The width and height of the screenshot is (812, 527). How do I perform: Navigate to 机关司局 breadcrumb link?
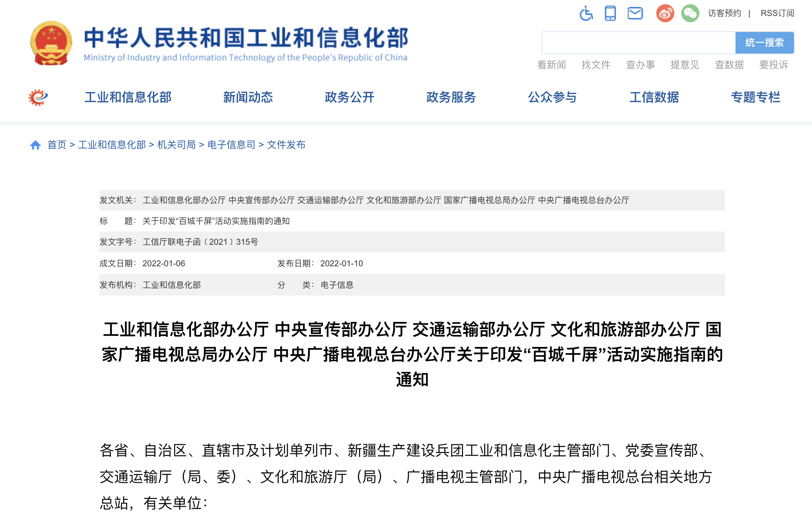click(x=176, y=145)
